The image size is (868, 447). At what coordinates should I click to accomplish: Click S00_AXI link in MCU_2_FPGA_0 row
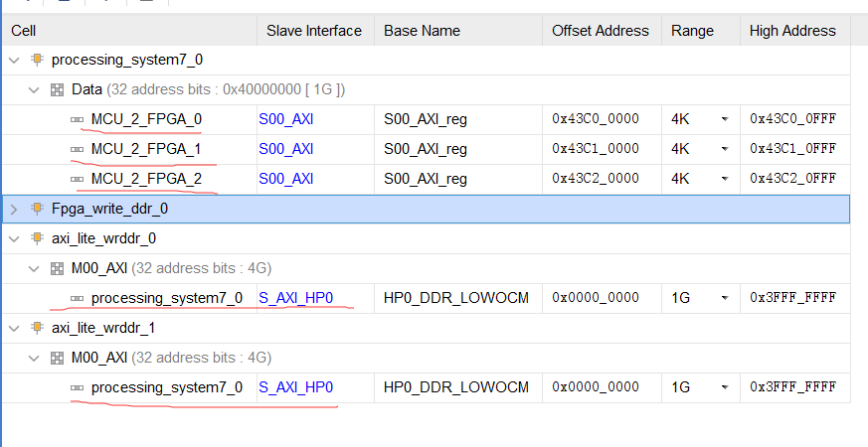286,119
